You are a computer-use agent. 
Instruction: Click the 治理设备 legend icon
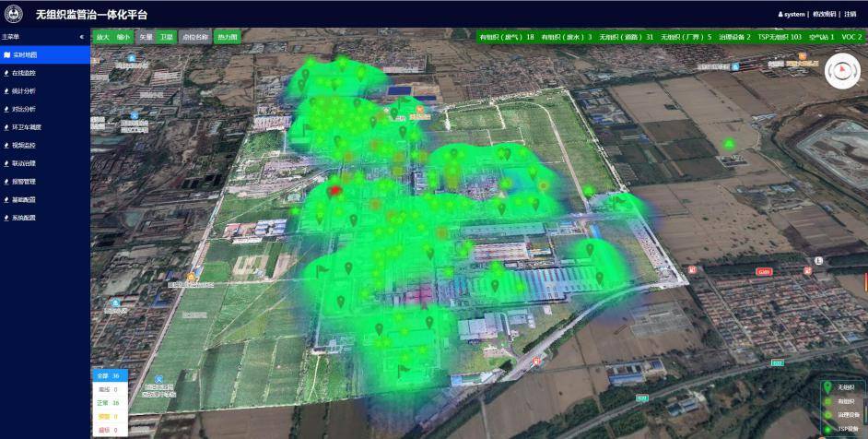[x=827, y=415]
